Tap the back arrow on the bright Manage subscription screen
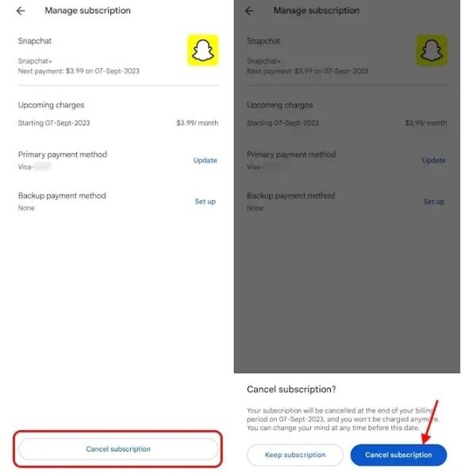476x473 pixels. click(x=21, y=11)
